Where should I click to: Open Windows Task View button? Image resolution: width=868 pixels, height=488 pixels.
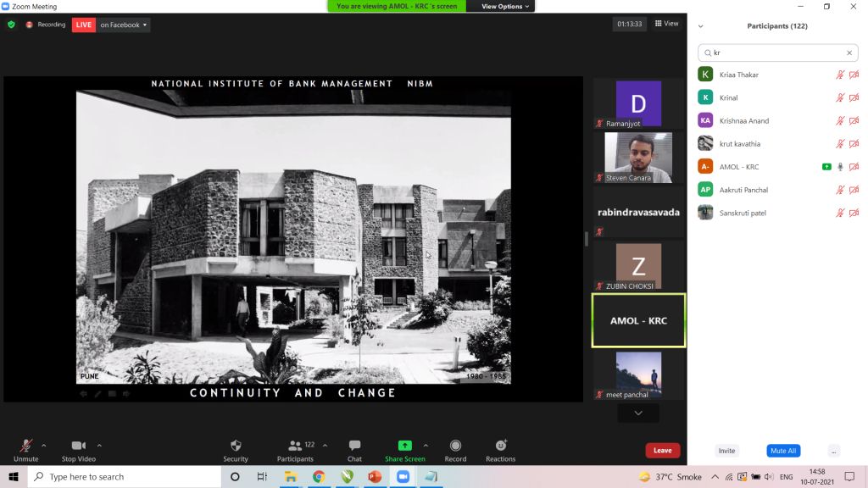(x=262, y=476)
